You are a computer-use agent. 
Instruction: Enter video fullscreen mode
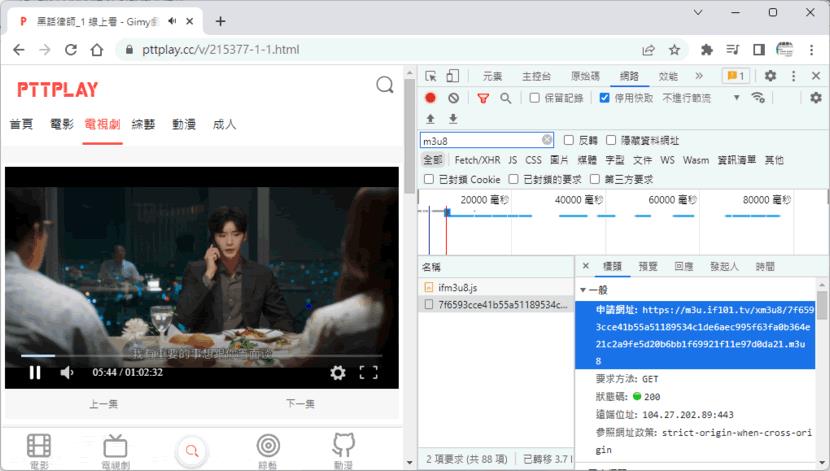pyautogui.click(x=368, y=373)
